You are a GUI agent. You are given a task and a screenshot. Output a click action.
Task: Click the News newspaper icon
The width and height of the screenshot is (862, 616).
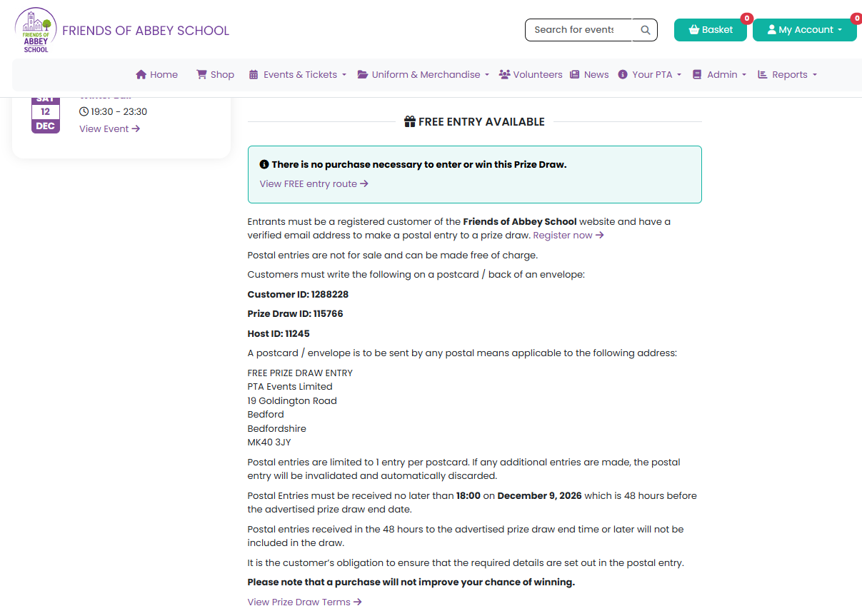pyautogui.click(x=574, y=74)
